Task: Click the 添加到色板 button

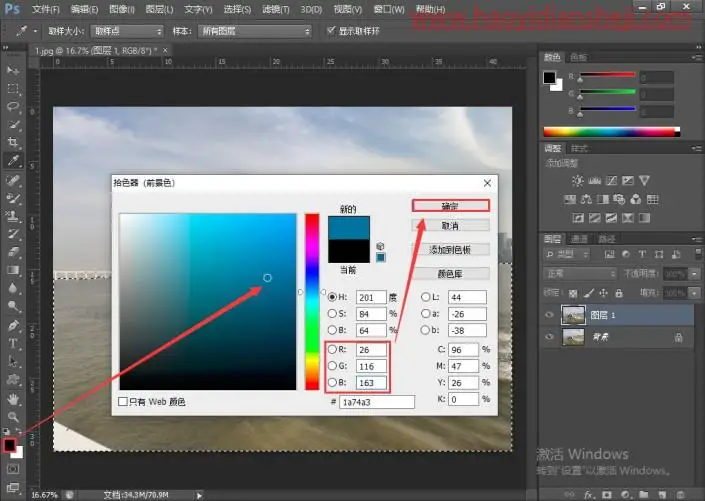Action: 451,250
